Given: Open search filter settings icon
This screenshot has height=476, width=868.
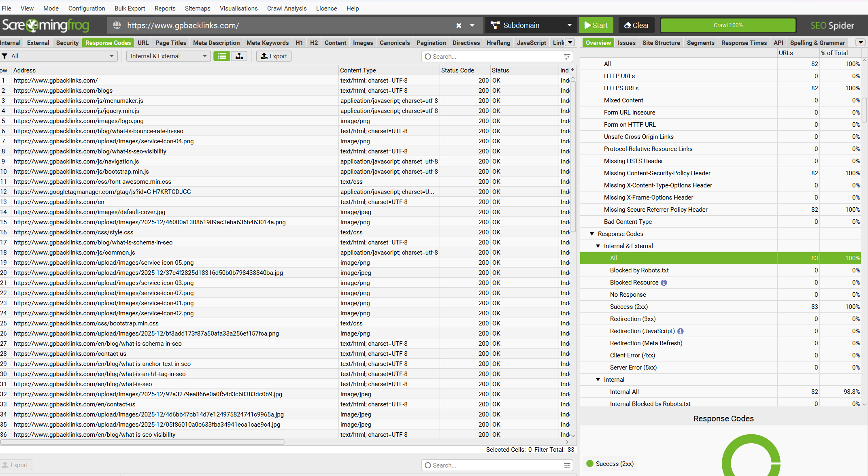Looking at the screenshot, I should click(567, 57).
